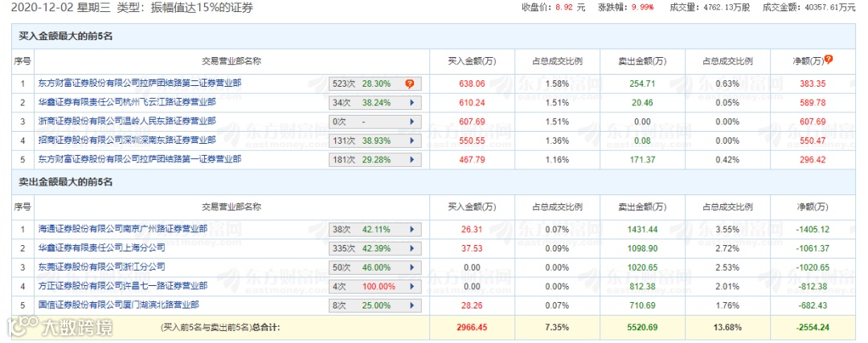Click sell amount 812.38

pos(643,287)
